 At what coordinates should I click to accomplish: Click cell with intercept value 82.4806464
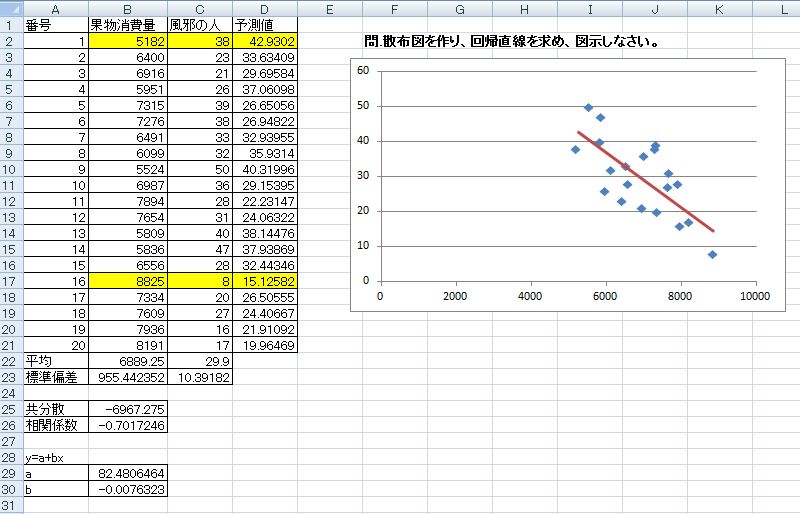tap(128, 473)
